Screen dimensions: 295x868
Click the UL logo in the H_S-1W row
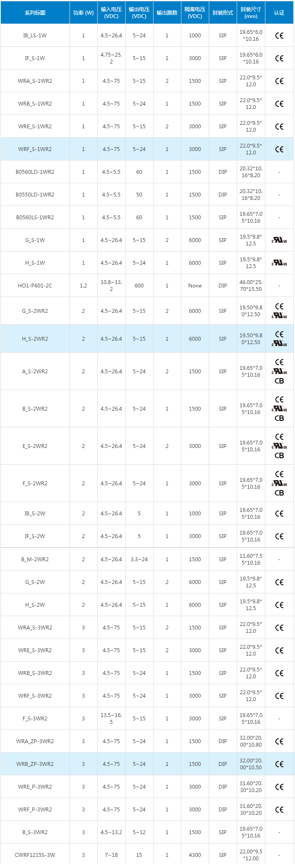279,263
